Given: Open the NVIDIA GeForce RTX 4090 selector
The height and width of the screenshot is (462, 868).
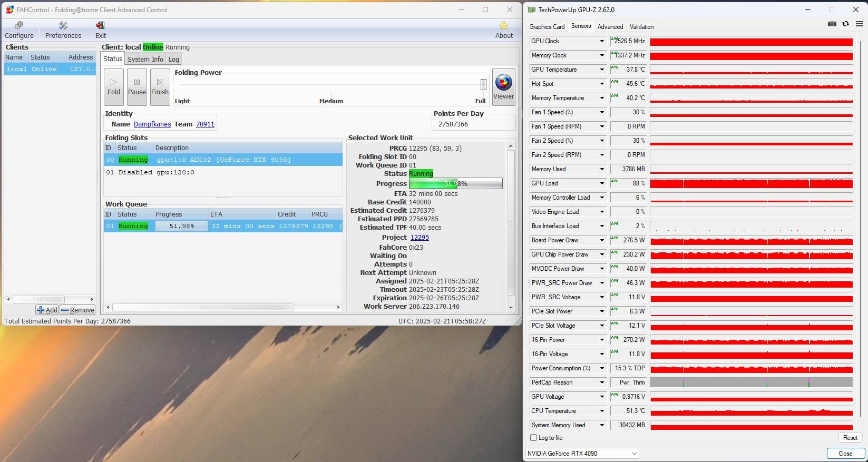Looking at the screenshot, I should pos(582,454).
